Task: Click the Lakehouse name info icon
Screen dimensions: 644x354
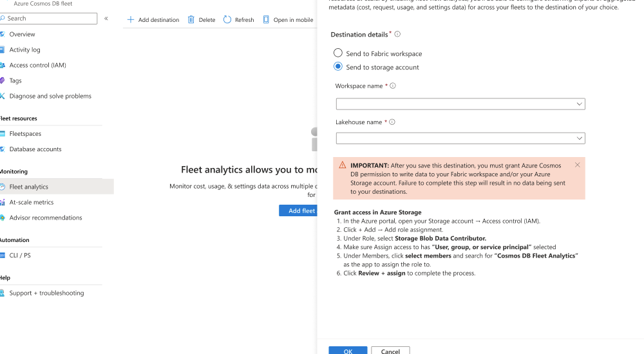Action: [392, 122]
